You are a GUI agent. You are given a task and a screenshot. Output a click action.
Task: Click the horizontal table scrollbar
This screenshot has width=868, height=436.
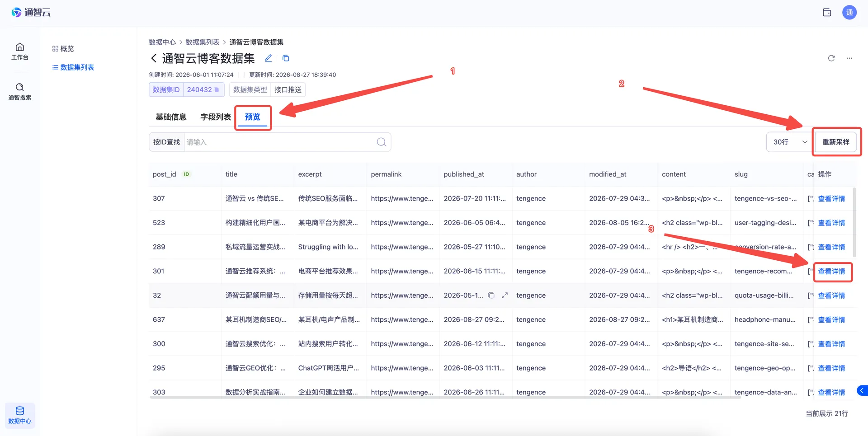[445, 398]
